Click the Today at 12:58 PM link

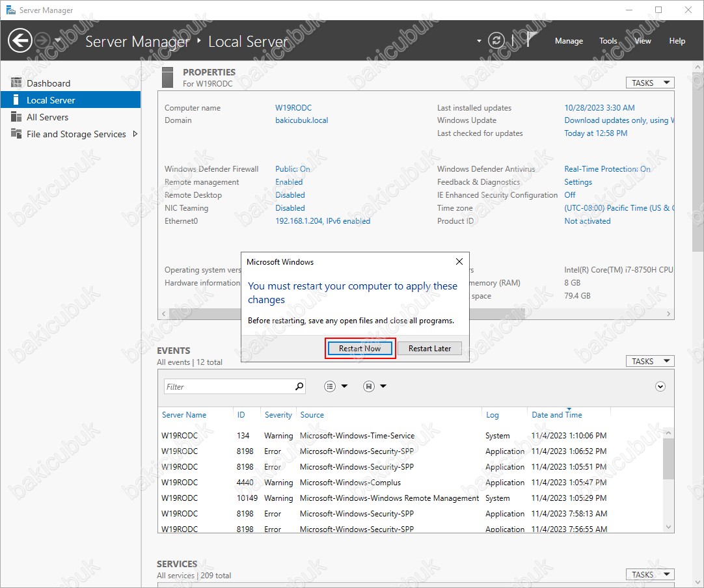point(596,133)
